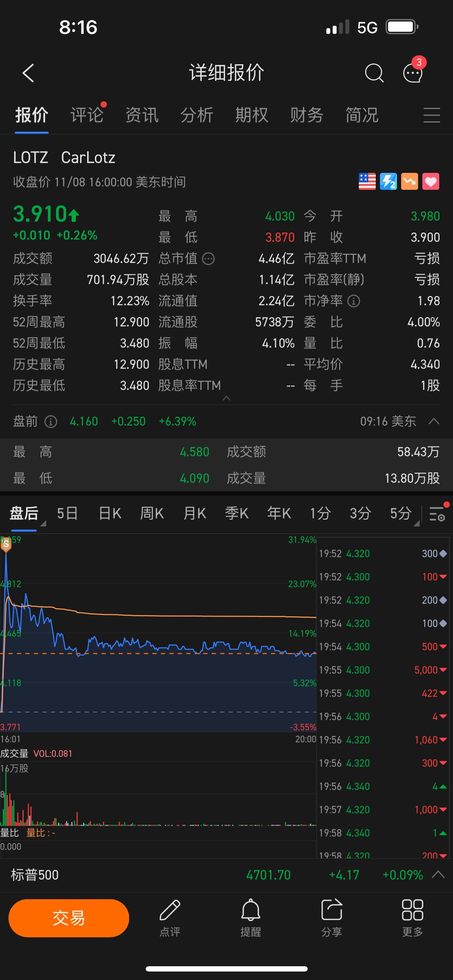Tap the volume bar chart area
Image resolution: width=453 pixels, height=980 pixels.
(x=158, y=794)
